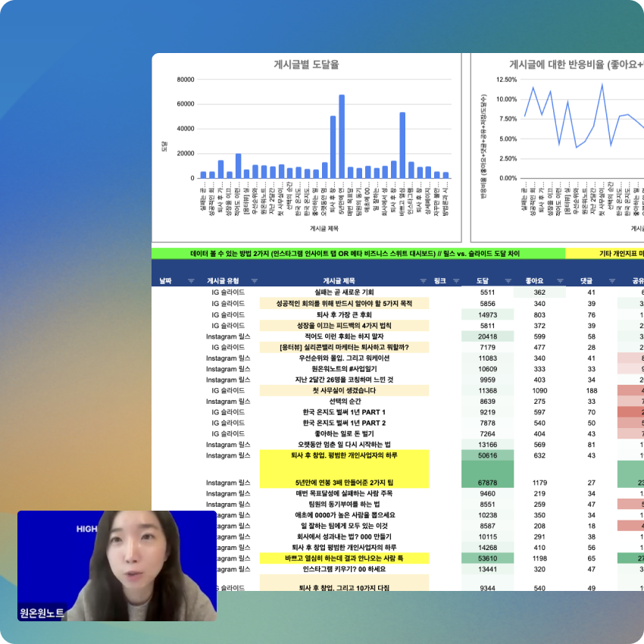This screenshot has height=644, width=644.
Task: Open the 게시글 유형 column filter dropdown
Action: (x=255, y=281)
